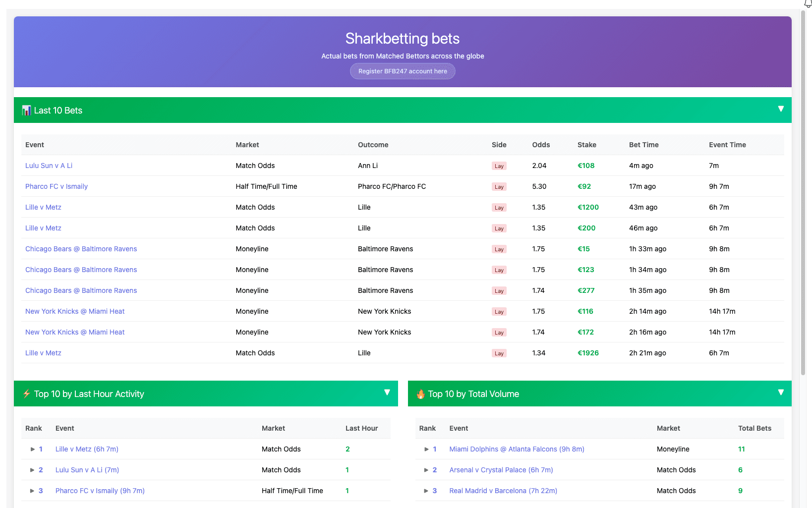Viewport: 812px width, 508px height.
Task: Click the €108 stake value
Action: pyautogui.click(x=586, y=166)
